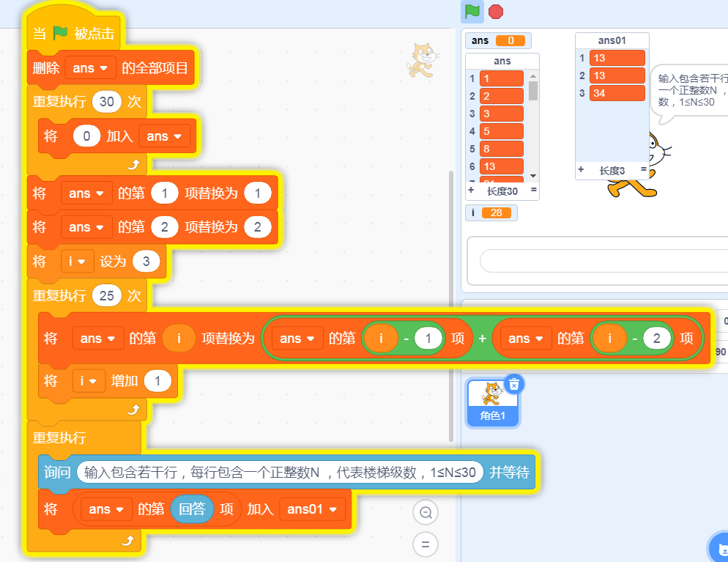This screenshot has width=728, height=562.
Task: Click the 30 input in the repeat block
Action: point(107,100)
